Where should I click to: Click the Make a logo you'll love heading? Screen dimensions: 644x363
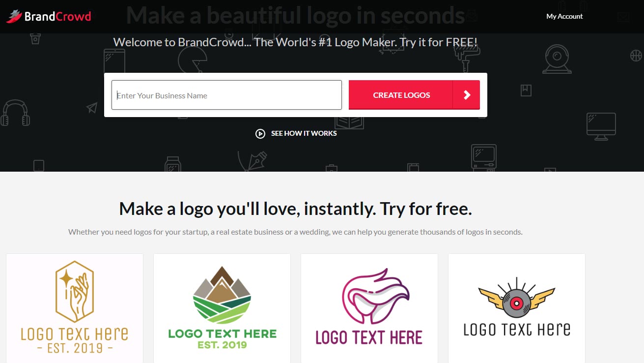pyautogui.click(x=295, y=209)
